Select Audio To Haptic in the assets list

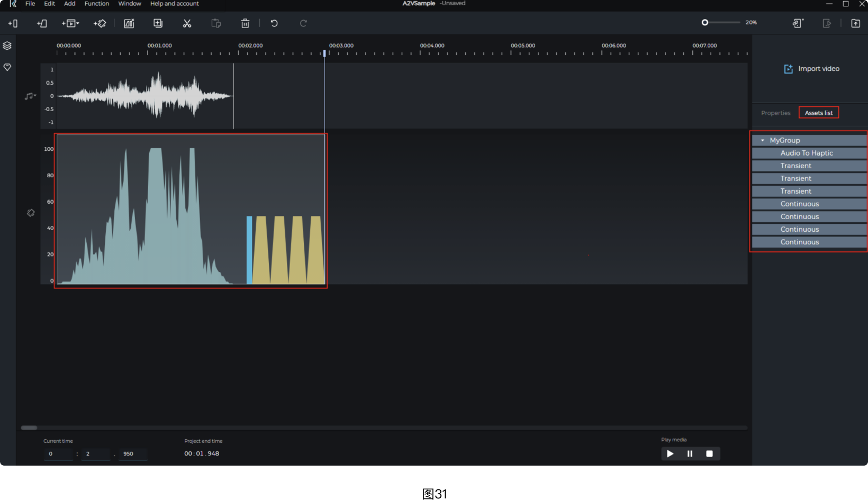[807, 153]
